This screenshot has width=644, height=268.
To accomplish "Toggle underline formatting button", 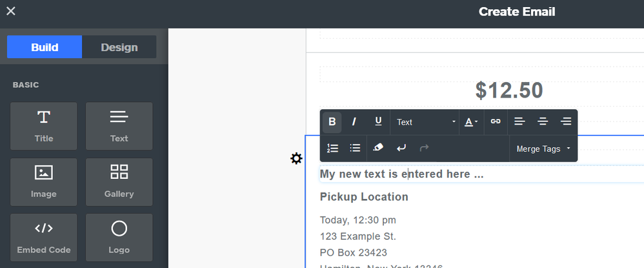I will [x=378, y=122].
